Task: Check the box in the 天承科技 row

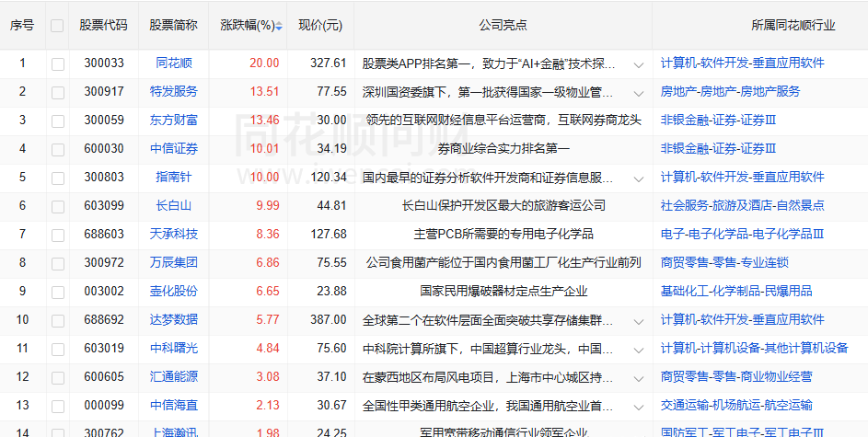Action: tap(58, 236)
